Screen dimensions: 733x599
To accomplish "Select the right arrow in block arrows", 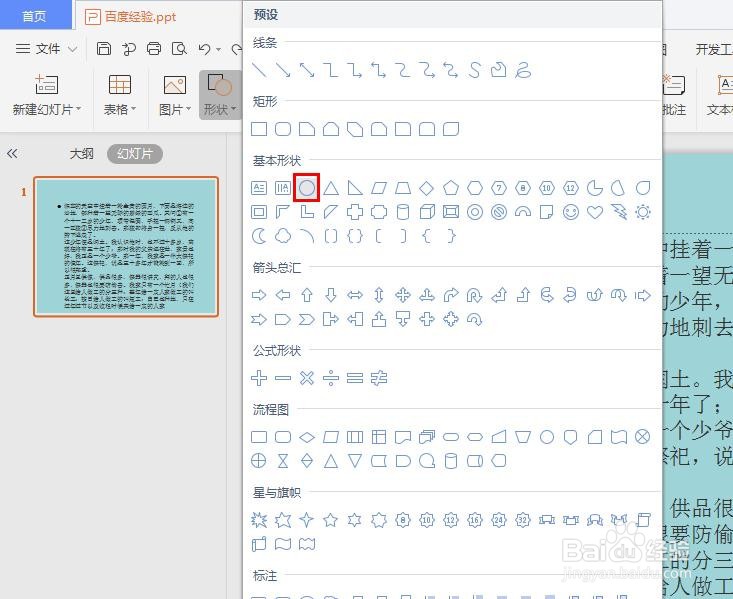I will (259, 295).
